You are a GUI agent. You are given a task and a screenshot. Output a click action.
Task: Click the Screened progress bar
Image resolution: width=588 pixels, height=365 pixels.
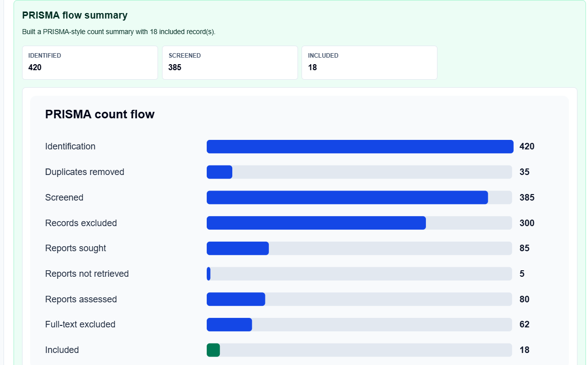(359, 198)
